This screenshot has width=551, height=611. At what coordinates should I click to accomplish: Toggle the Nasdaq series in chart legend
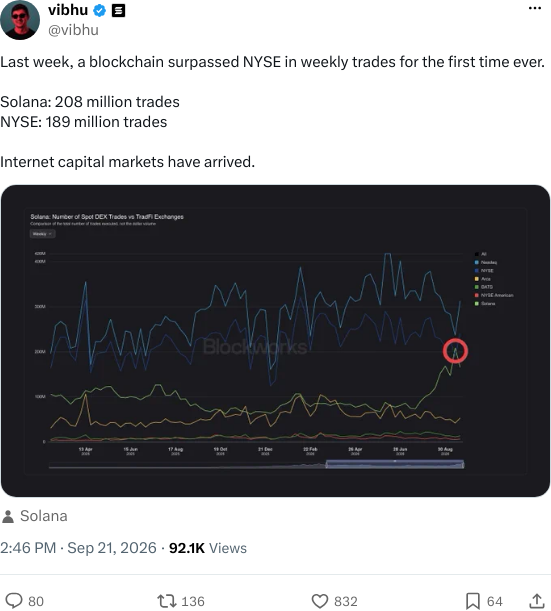click(x=485, y=262)
